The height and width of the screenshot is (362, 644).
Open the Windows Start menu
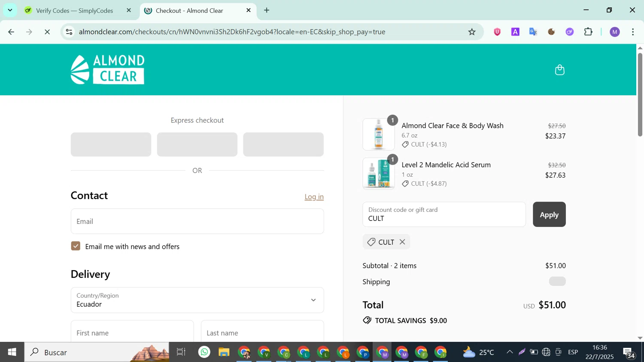coord(12,352)
